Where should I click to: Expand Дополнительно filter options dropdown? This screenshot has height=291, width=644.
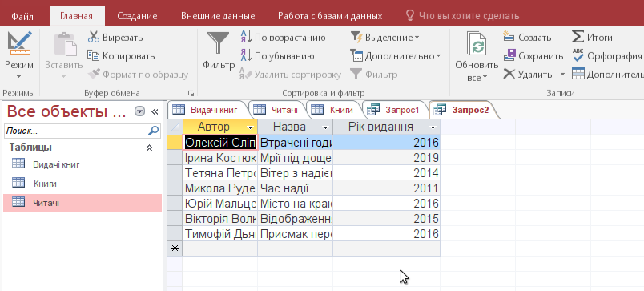(438, 56)
